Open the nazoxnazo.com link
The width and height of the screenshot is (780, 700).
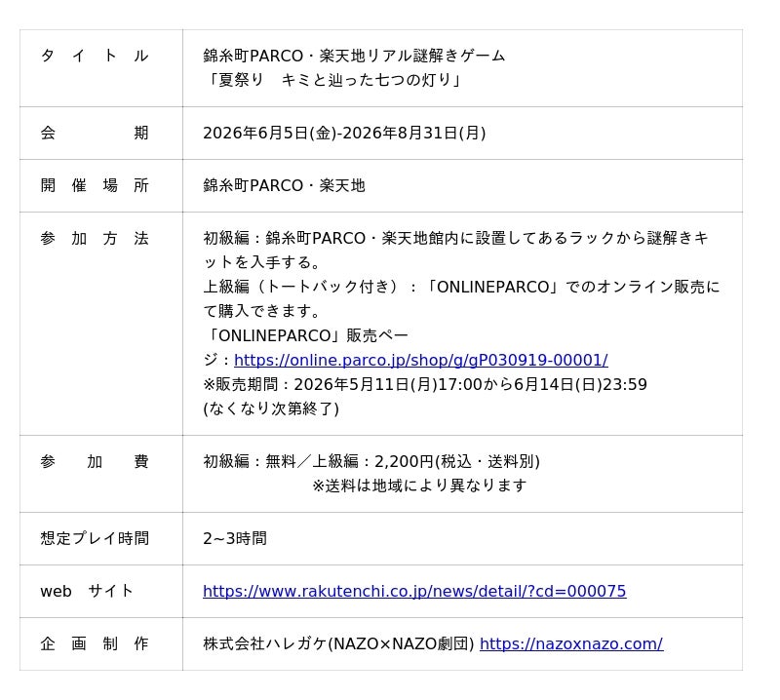(571, 643)
